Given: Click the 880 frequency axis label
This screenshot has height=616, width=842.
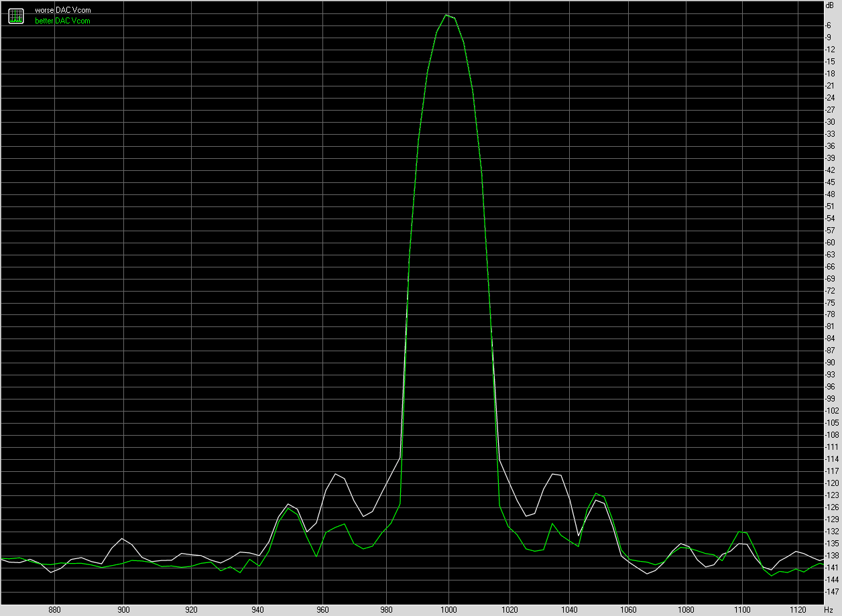Looking at the screenshot, I should click(55, 609).
